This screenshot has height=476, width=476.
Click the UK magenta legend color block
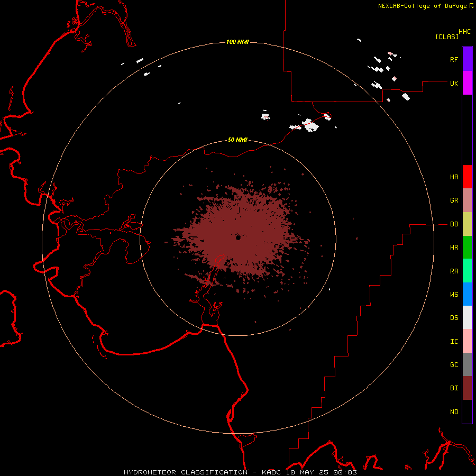point(467,83)
